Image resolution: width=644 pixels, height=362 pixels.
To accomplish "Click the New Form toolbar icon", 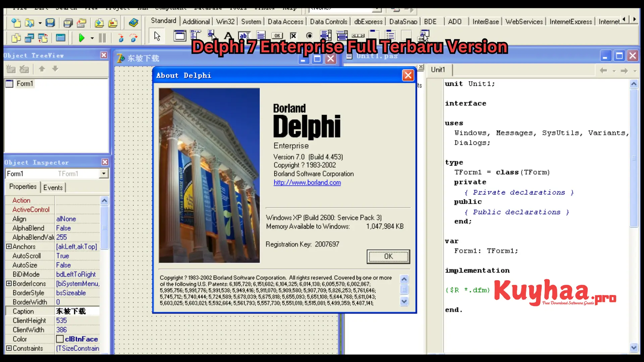I will point(61,38).
